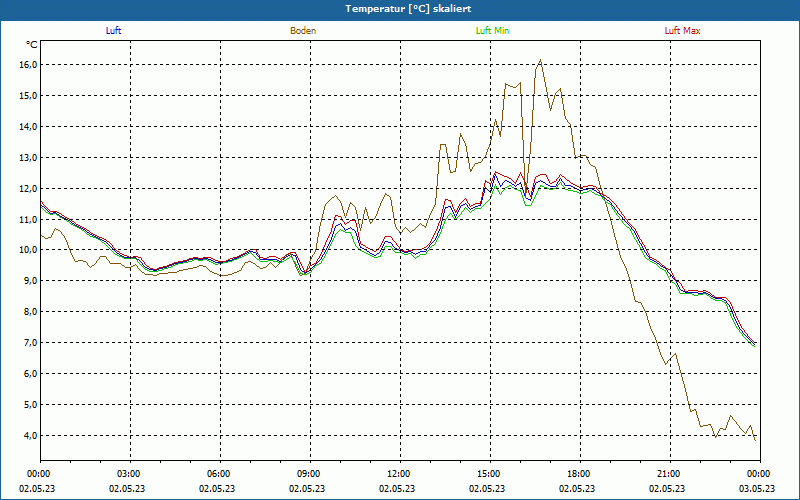Screen dimensions: 800x500
Task: Click the 15,0 y-axis value
Action: click(29, 96)
